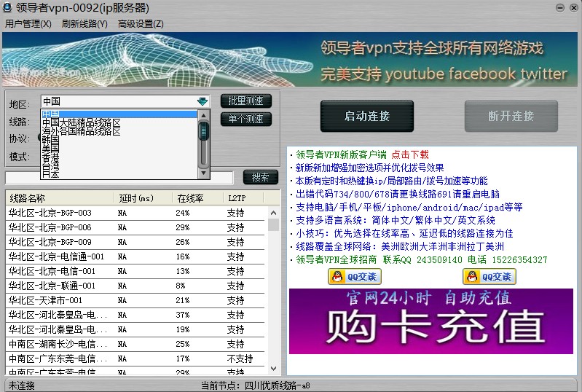The width and height of the screenshot is (582, 392).
Task: Click the region list scroll-up arrow
Action: pyautogui.click(x=203, y=115)
